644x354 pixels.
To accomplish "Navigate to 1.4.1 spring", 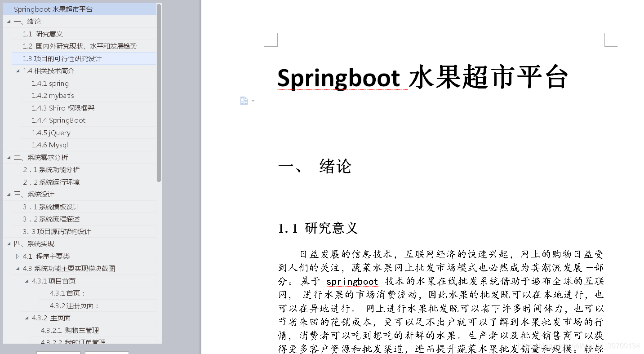I will click(50, 83).
